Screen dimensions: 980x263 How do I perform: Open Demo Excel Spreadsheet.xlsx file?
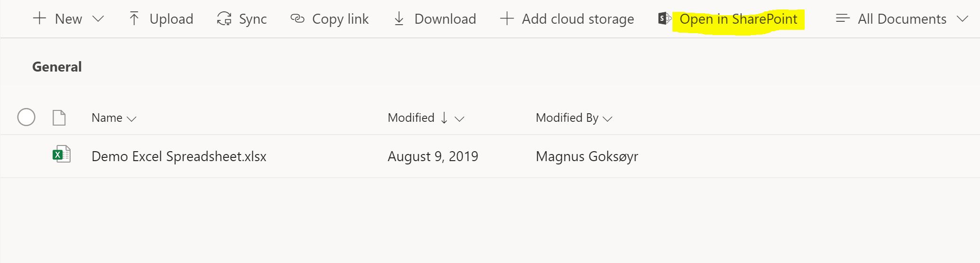tap(179, 156)
